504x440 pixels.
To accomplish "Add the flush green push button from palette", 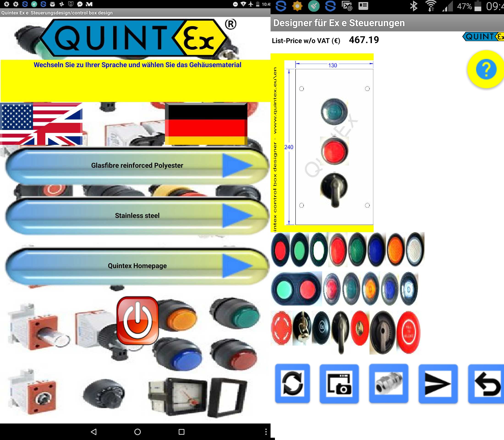I will [x=299, y=250].
